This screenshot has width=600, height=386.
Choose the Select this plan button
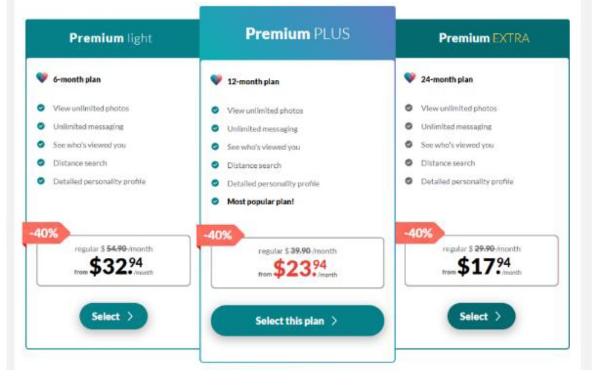pos(297,321)
